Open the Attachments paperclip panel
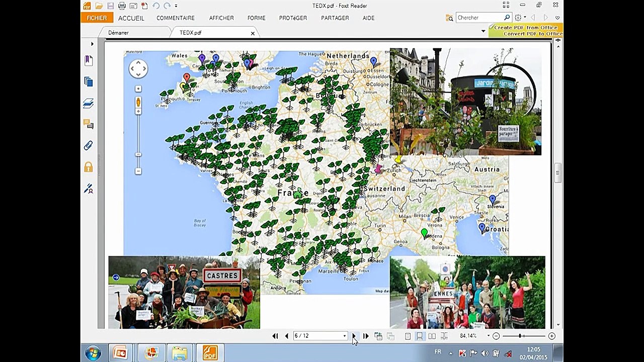This screenshot has height=362, width=644. (x=89, y=146)
